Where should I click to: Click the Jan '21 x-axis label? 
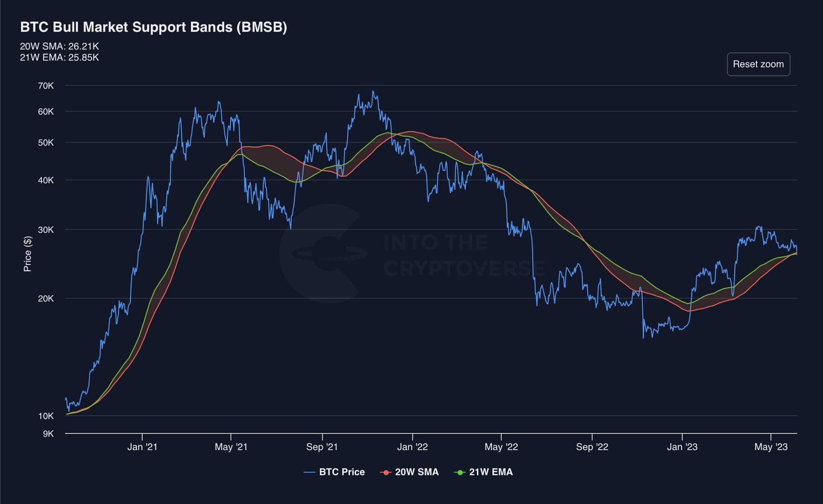[x=142, y=447]
